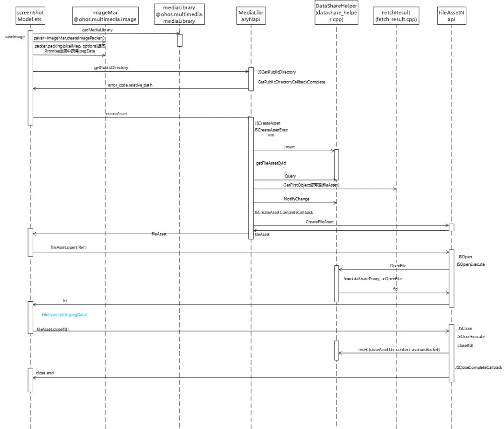Select the Insert activation bar on DataShareHelper
The image size is (504, 429).
tap(336, 165)
